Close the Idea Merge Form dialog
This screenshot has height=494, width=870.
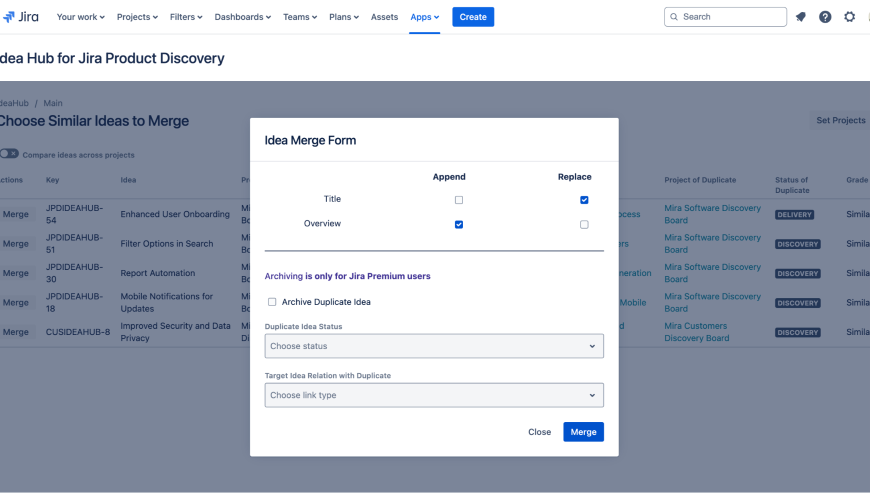pyautogui.click(x=539, y=432)
